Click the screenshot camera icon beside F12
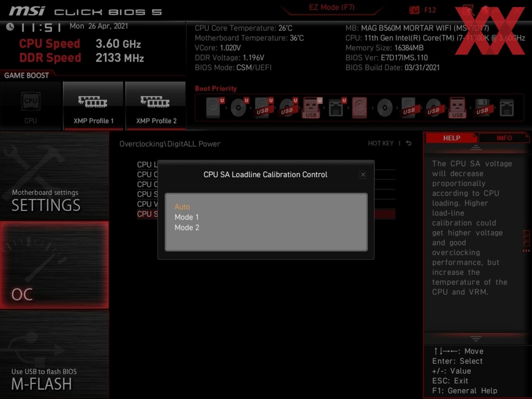 tap(414, 10)
